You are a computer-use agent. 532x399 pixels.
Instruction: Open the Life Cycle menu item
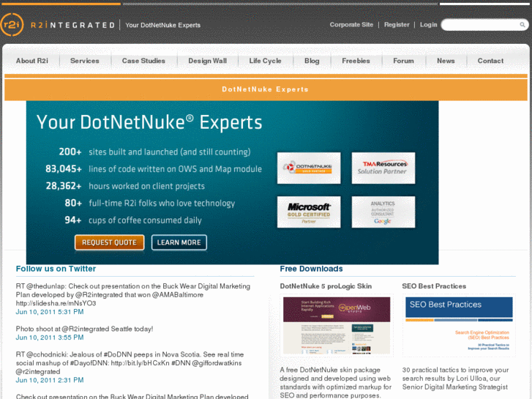[265, 61]
